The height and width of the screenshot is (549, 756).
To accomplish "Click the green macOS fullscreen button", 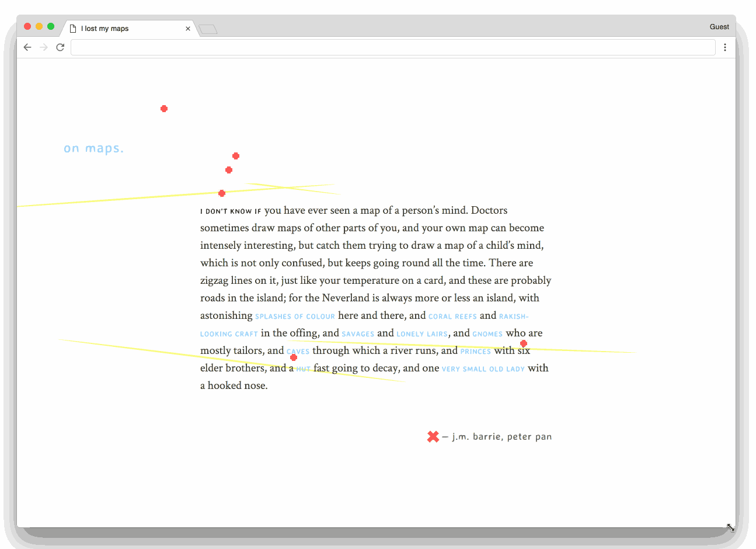I will (x=51, y=26).
